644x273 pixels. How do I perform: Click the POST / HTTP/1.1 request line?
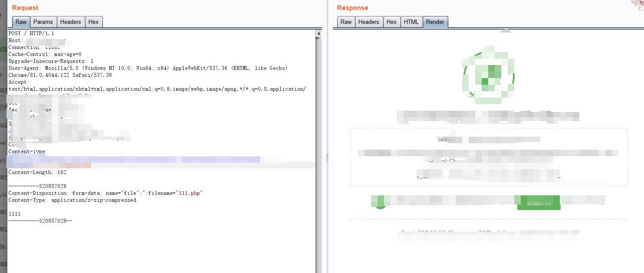pos(31,33)
